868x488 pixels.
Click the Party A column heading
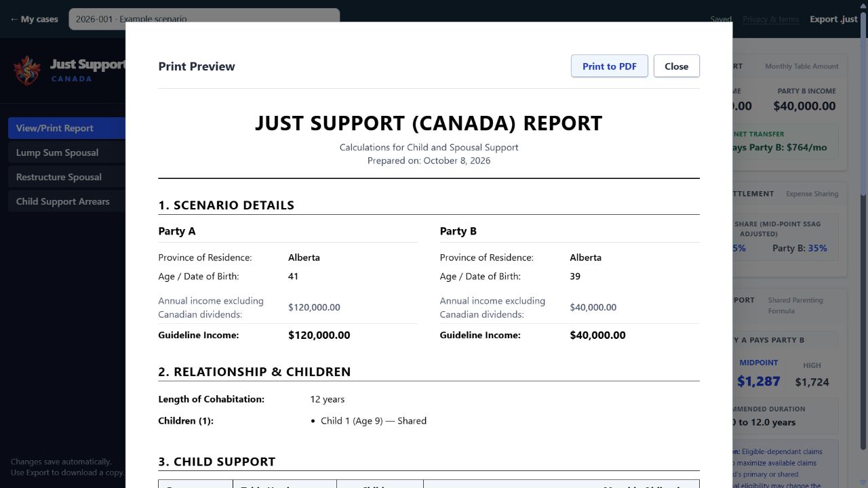click(177, 231)
